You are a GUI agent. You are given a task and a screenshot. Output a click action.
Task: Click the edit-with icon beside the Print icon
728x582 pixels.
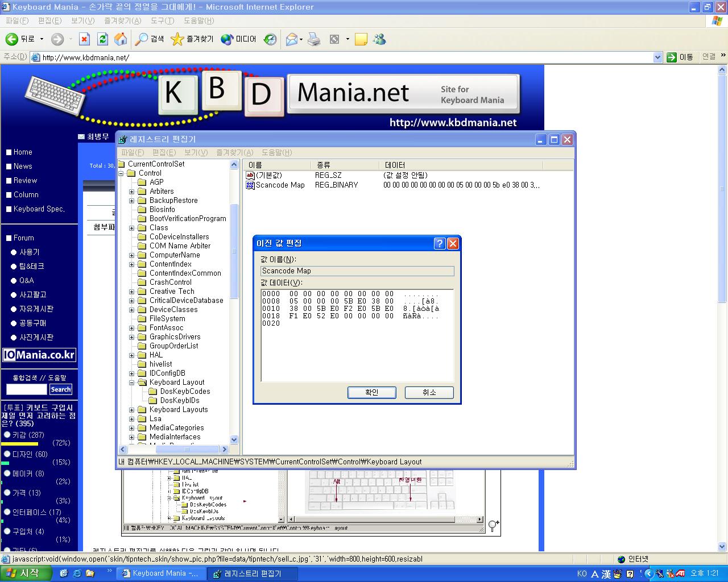coord(334,39)
